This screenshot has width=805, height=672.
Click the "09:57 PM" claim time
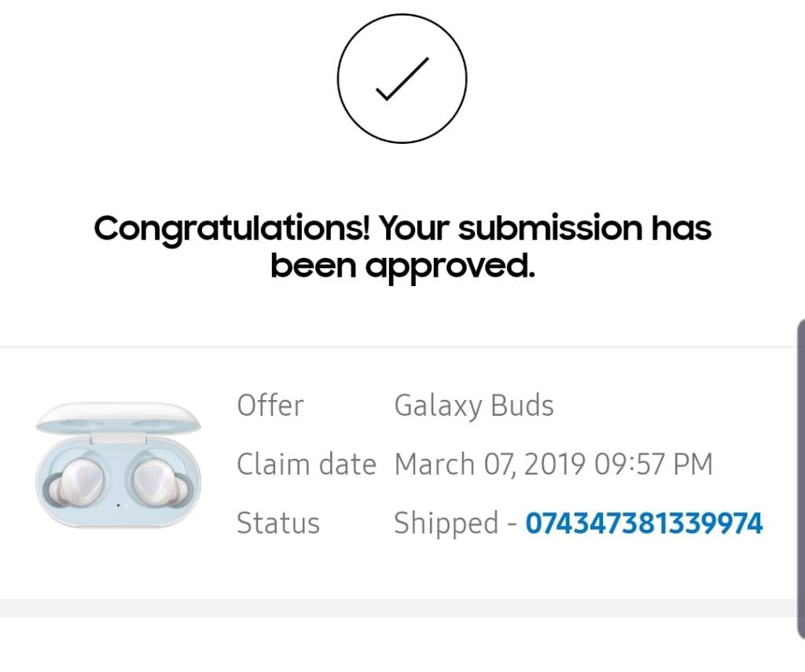click(653, 464)
